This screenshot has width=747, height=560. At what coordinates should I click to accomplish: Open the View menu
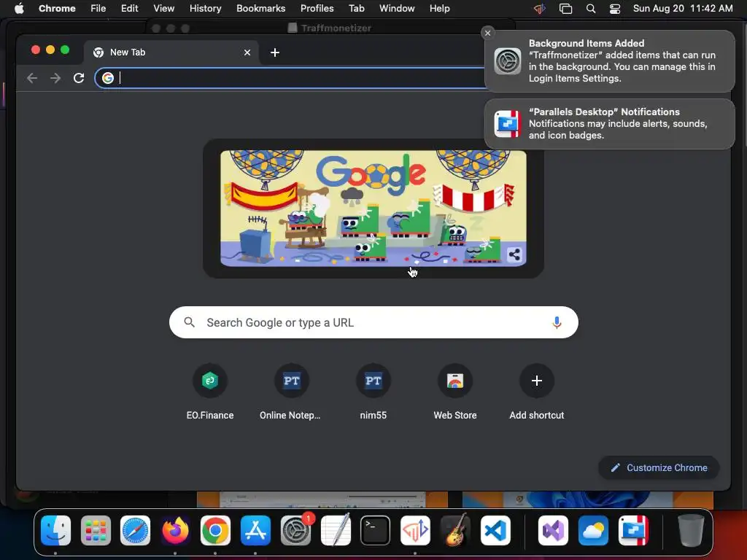pyautogui.click(x=164, y=8)
